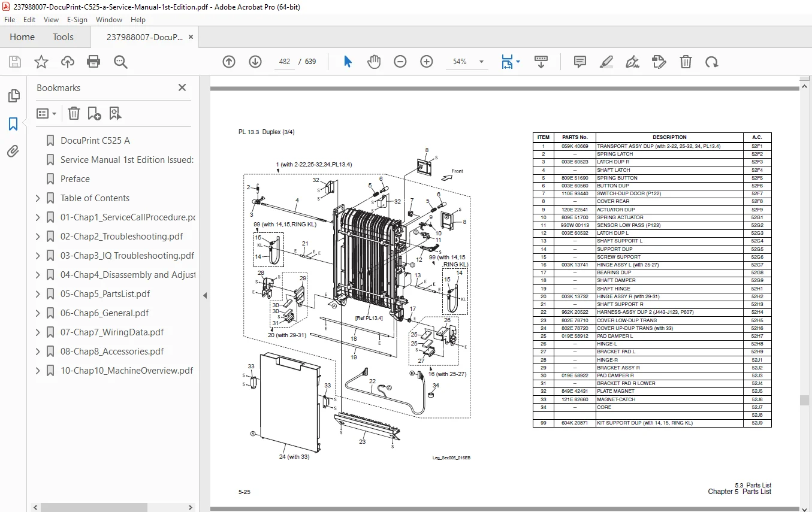Jump to DocuPrint C525 A bookmark
This screenshot has height=512, width=812.
tap(95, 141)
